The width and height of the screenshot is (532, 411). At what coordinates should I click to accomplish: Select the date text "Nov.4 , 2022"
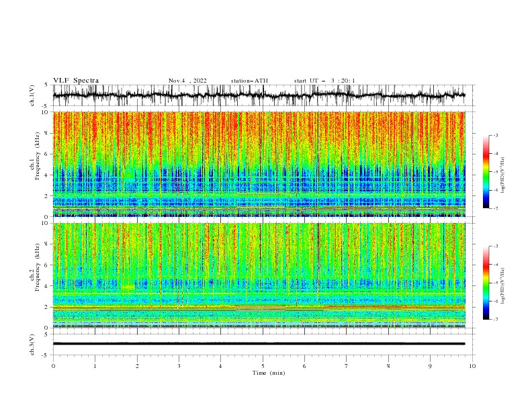coord(187,81)
